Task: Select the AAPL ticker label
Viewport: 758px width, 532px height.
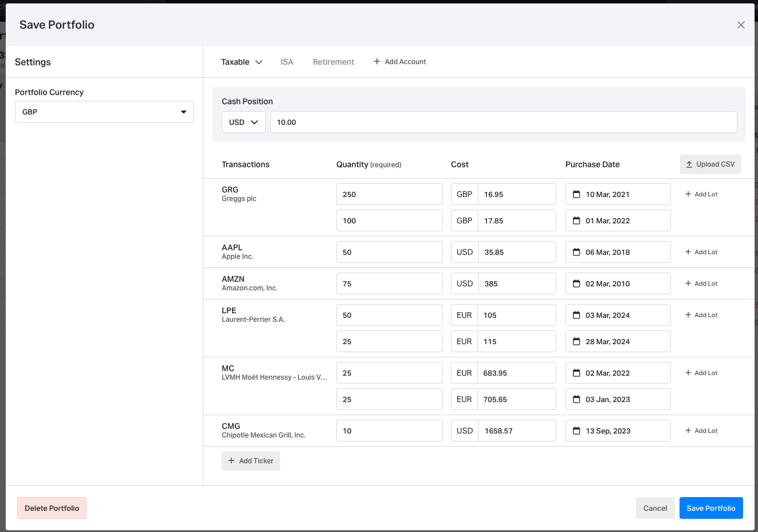Action: 232,247
